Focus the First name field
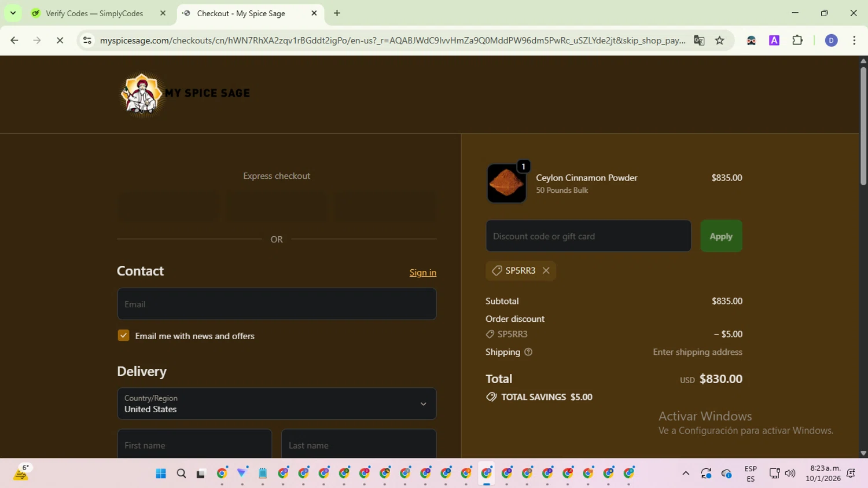 [x=194, y=444]
